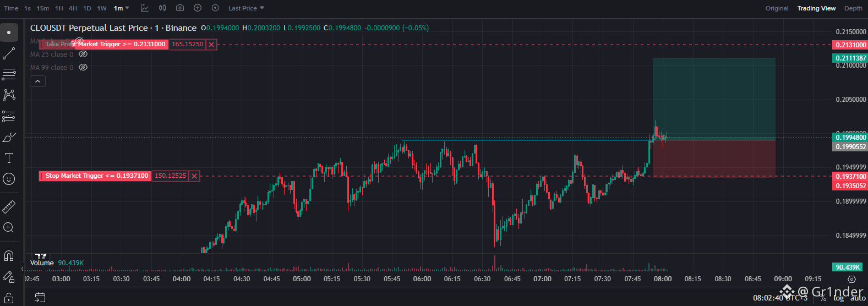Click Stop Market Trigger <= 0.1937100 label
Image resolution: width=868 pixels, height=306 pixels.
point(96,176)
